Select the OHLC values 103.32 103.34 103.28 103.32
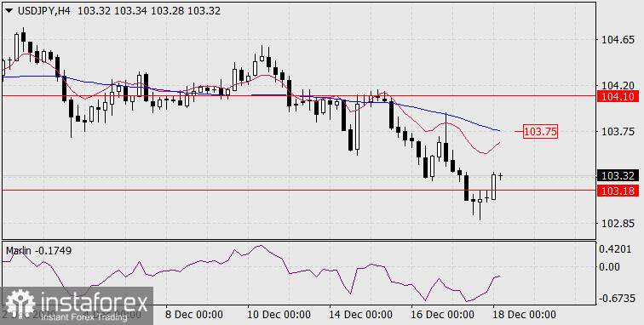644x325 pixels. pyautogui.click(x=149, y=11)
